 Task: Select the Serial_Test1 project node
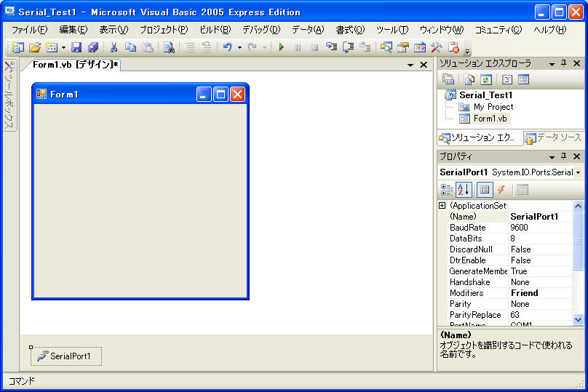485,95
